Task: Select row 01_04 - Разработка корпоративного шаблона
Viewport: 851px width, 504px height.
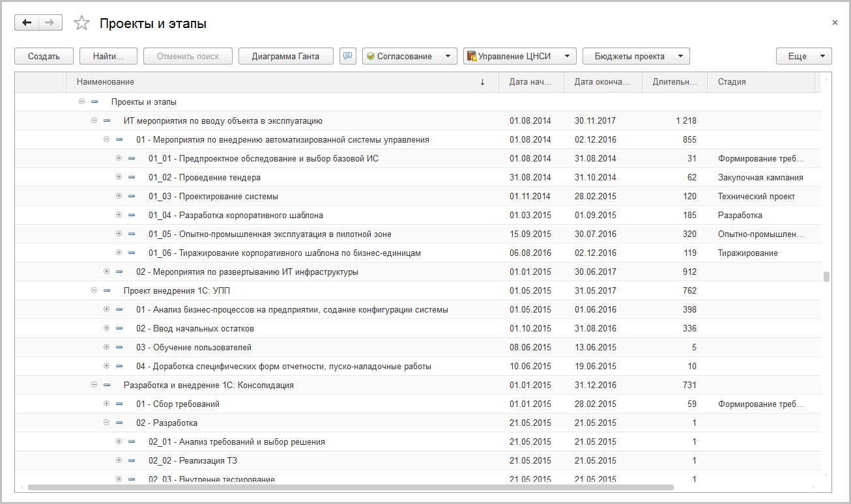Action: 236,215
